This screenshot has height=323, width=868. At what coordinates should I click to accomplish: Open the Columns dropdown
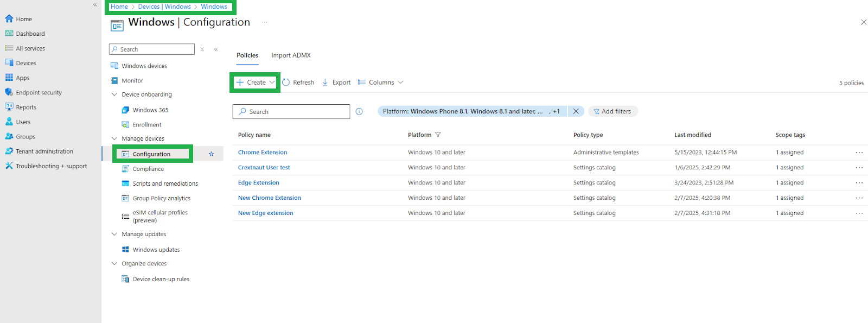380,83
